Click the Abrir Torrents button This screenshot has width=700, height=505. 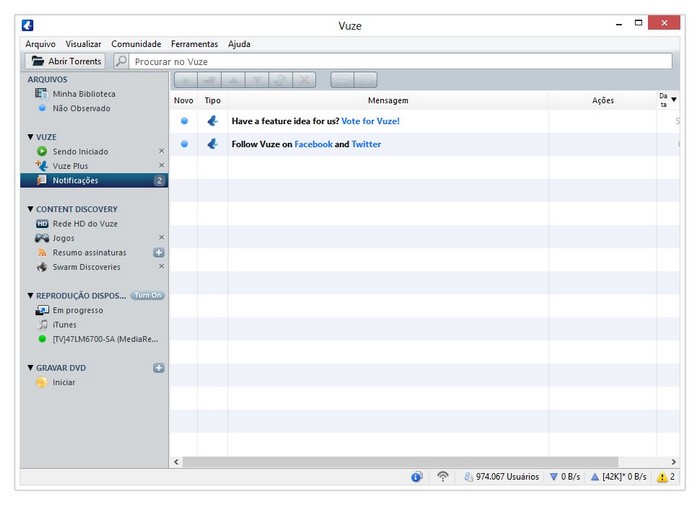click(65, 61)
